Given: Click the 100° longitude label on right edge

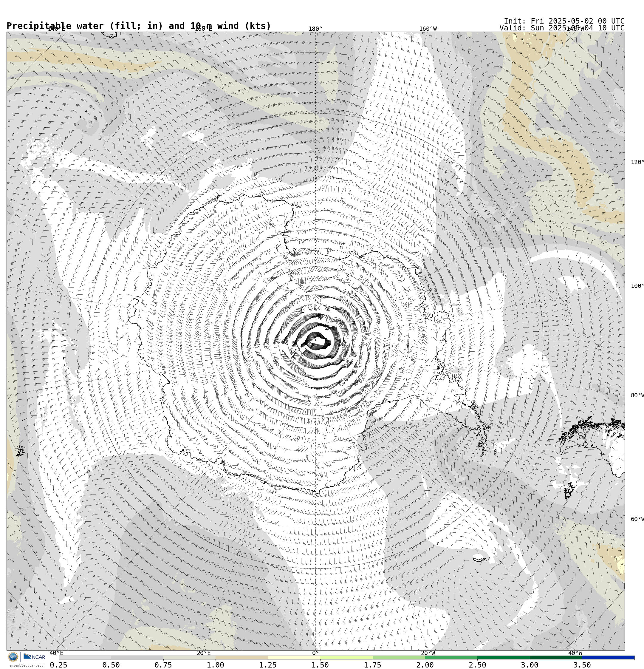Looking at the screenshot, I should pyautogui.click(x=637, y=286).
